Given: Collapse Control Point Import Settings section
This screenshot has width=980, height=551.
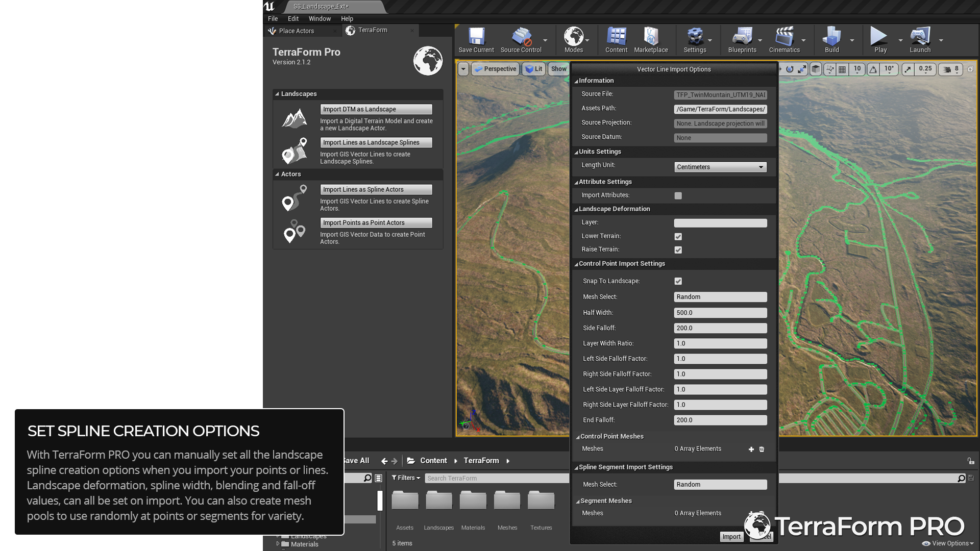Looking at the screenshot, I should pos(576,264).
